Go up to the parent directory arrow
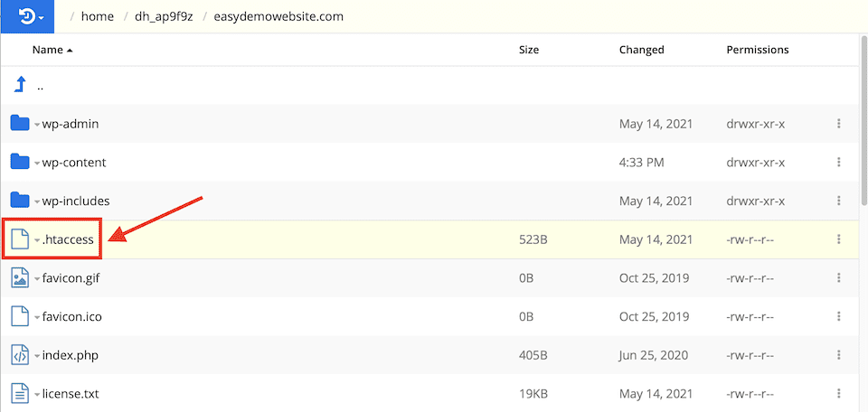The height and width of the screenshot is (412, 868). (x=20, y=86)
